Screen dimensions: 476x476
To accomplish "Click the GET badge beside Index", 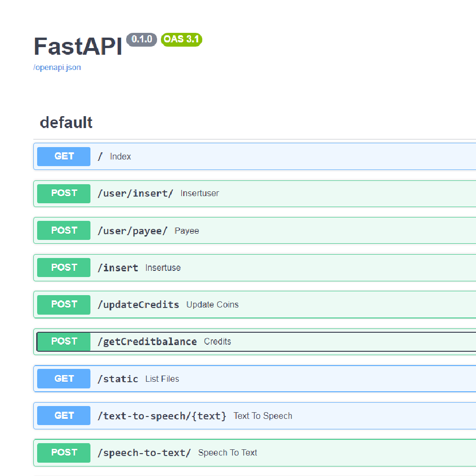I will click(64, 156).
